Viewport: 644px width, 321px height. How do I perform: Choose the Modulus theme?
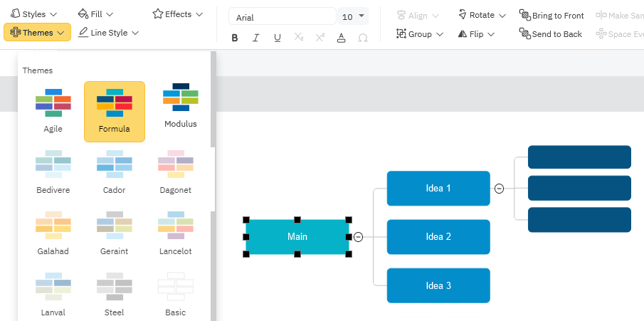(x=180, y=105)
